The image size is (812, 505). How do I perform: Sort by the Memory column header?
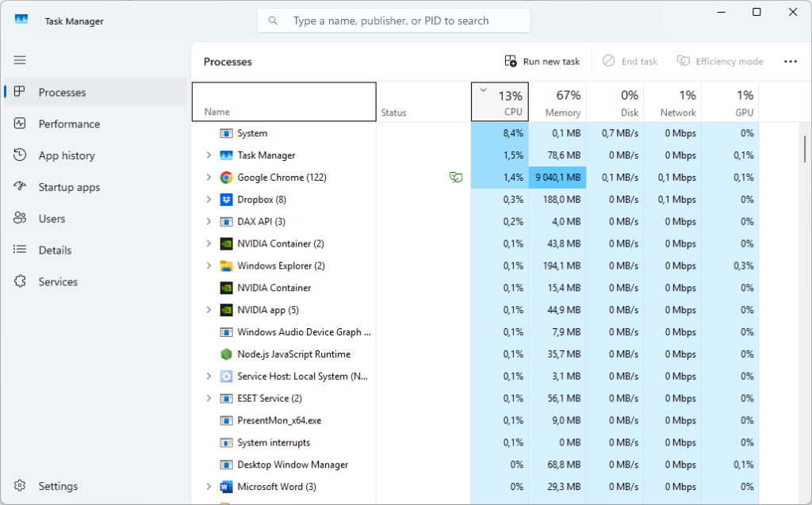557,101
